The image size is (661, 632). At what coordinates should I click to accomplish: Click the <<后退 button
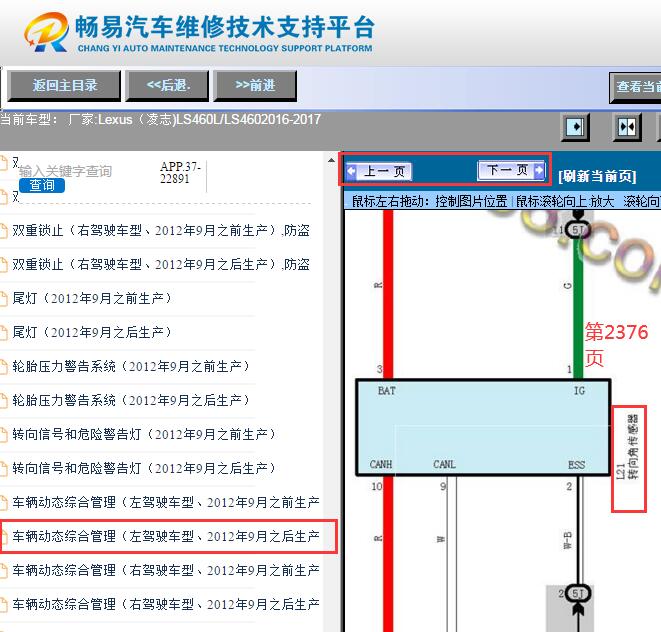point(167,86)
